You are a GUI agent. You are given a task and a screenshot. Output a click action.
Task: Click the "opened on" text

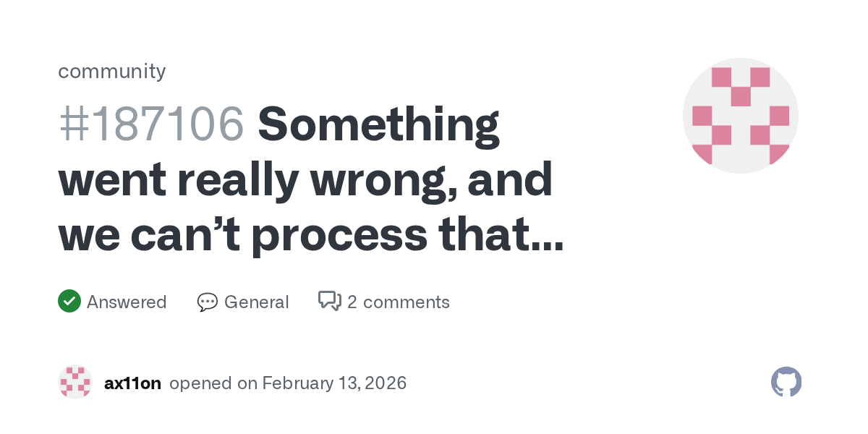(213, 383)
